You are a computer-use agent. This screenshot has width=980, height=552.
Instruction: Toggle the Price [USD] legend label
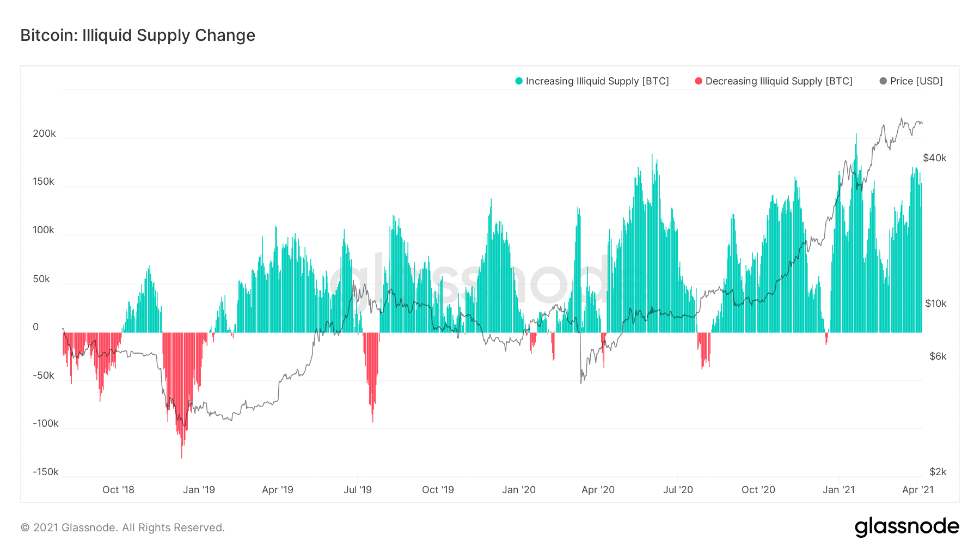[916, 81]
